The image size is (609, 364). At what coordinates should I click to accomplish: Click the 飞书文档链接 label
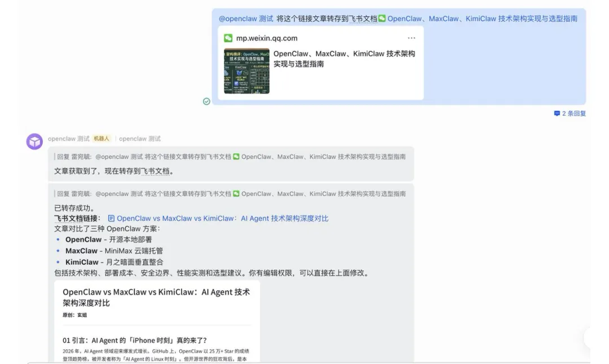(x=77, y=219)
